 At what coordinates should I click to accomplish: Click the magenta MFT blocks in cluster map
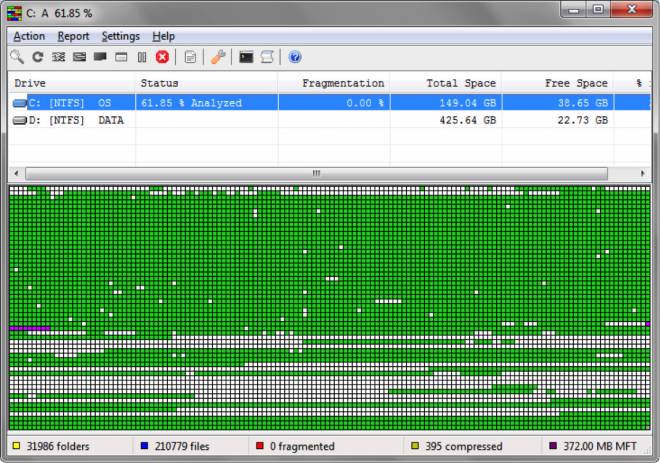[x=30, y=328]
